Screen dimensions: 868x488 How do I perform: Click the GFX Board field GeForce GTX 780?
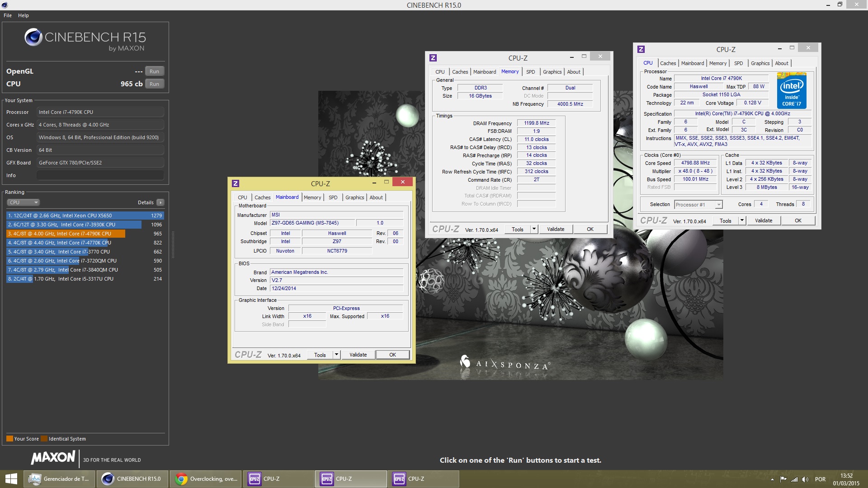coord(100,163)
